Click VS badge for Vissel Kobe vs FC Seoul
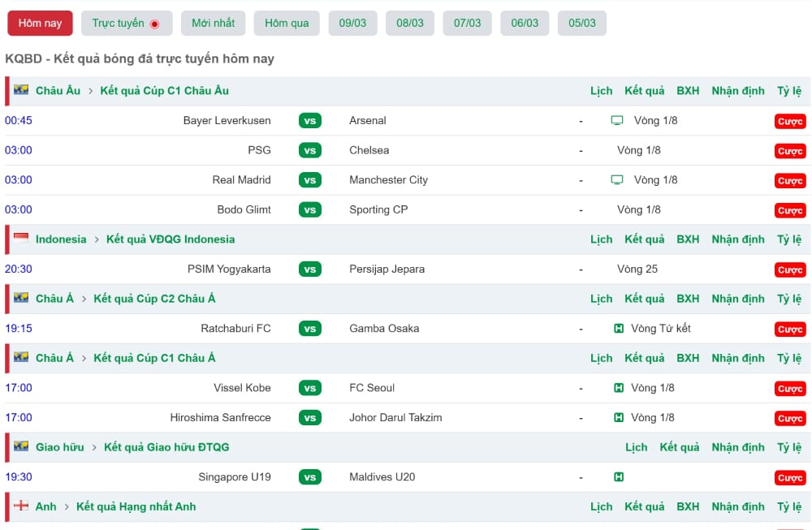Image resolution: width=812 pixels, height=530 pixels. [x=310, y=388]
